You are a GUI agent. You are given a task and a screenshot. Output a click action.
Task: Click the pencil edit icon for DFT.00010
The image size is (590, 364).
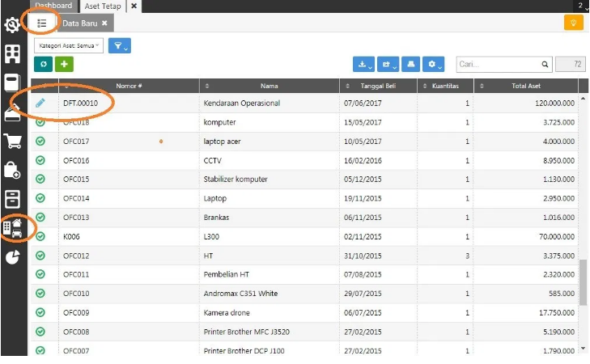point(40,103)
